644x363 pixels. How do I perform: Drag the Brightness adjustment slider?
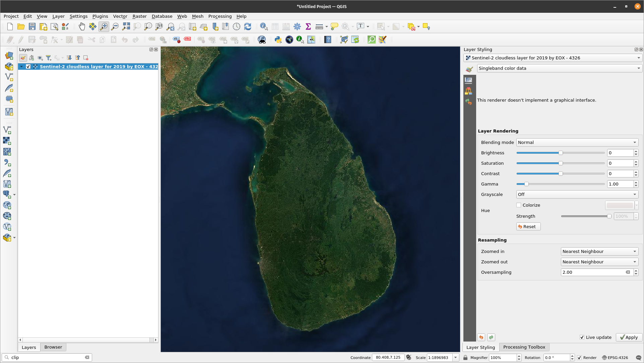pyautogui.click(x=561, y=153)
